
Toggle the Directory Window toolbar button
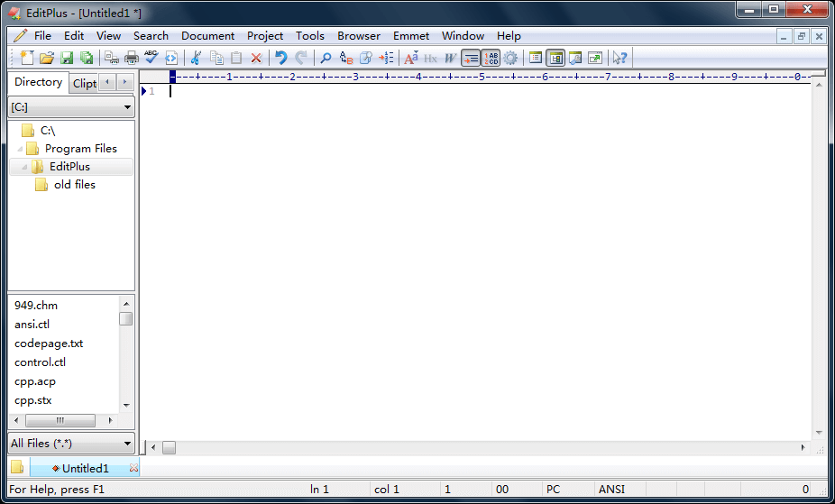[x=555, y=58]
